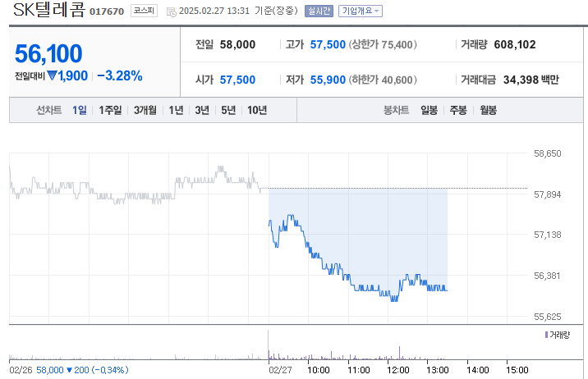Screen dimensions: 588x379
Task: Click the 15:00 time axis label
Action: coord(517,371)
